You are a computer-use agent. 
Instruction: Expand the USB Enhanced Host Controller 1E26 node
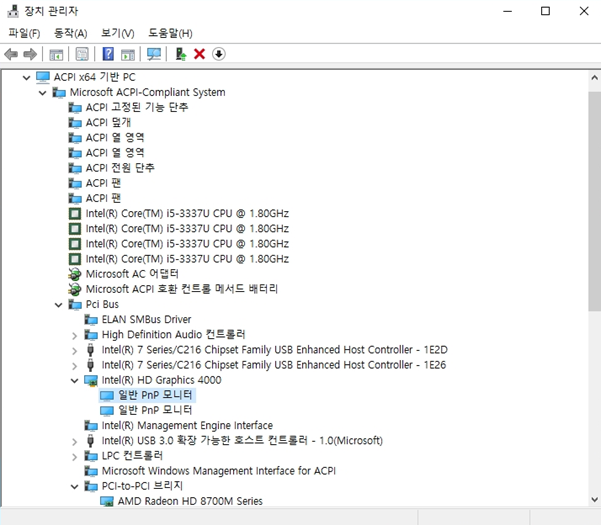(74, 366)
